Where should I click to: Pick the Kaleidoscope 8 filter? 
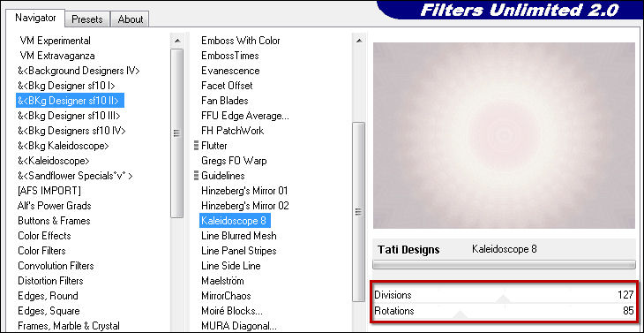coord(235,221)
